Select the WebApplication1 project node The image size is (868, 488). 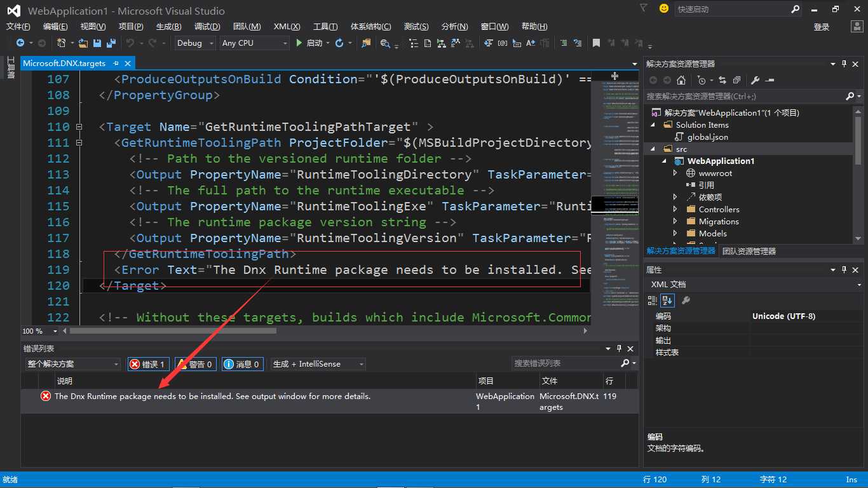pos(721,161)
